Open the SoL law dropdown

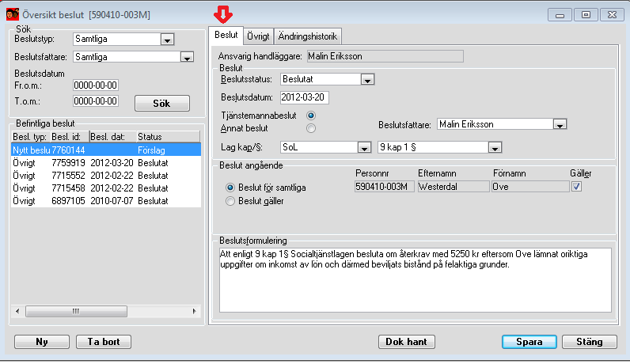point(364,148)
